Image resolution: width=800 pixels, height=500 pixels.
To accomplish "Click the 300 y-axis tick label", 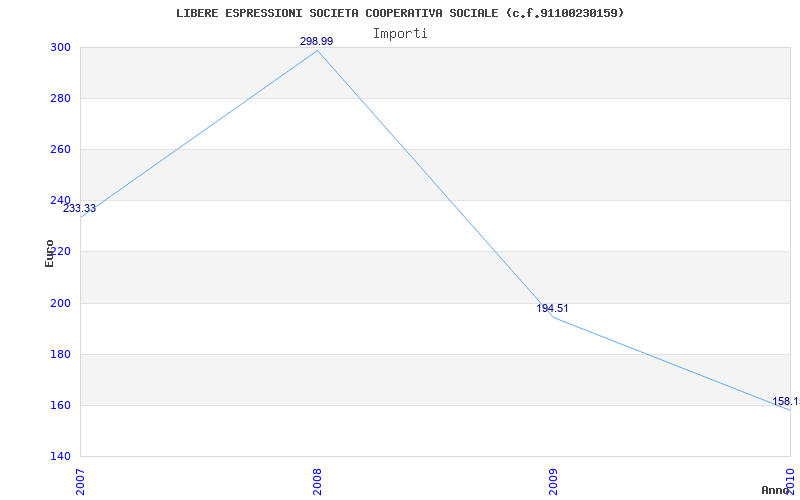I will click(x=60, y=47).
